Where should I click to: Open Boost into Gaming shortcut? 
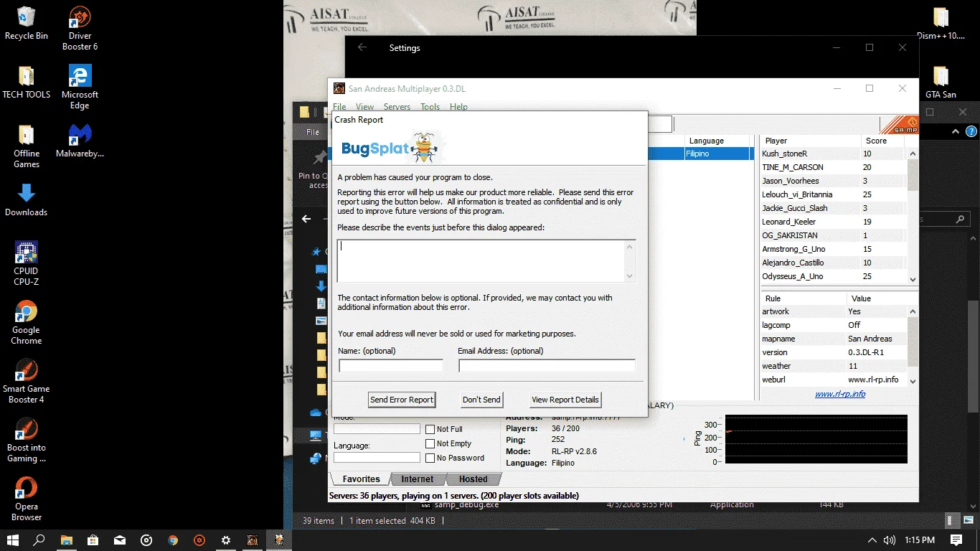click(27, 440)
